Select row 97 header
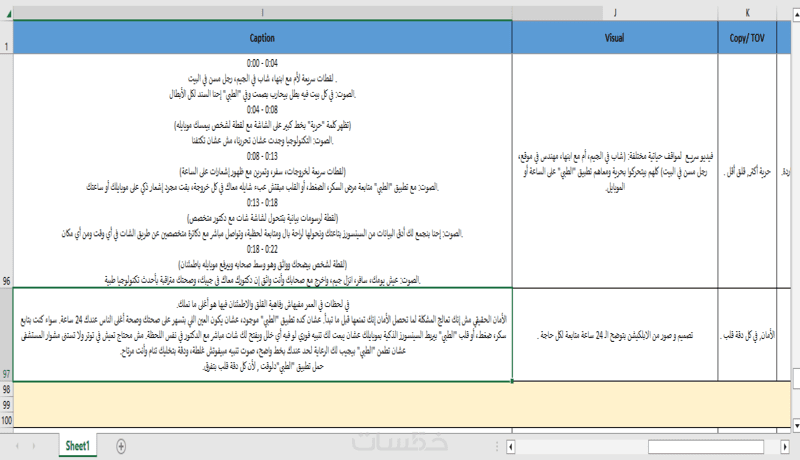 pyautogui.click(x=6, y=335)
